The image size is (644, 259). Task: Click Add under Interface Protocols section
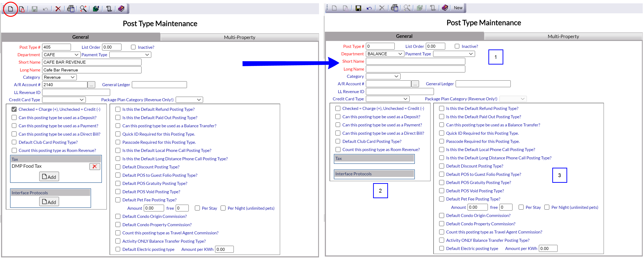49,202
